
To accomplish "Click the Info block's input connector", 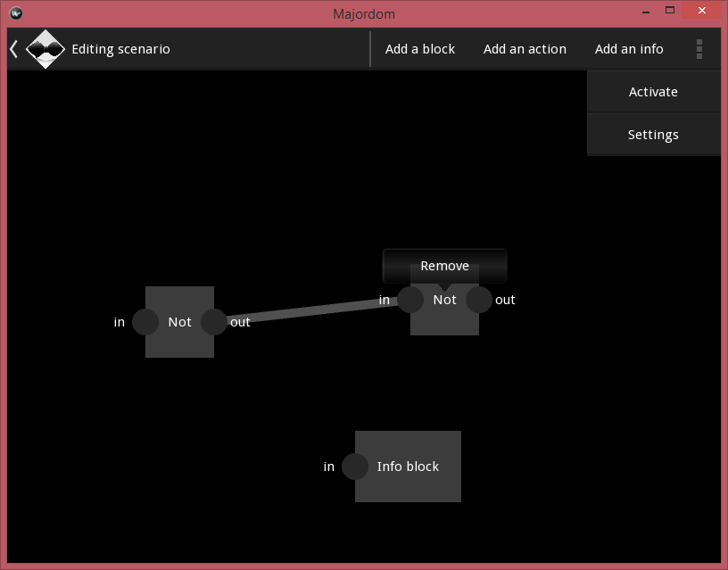I will [x=355, y=467].
